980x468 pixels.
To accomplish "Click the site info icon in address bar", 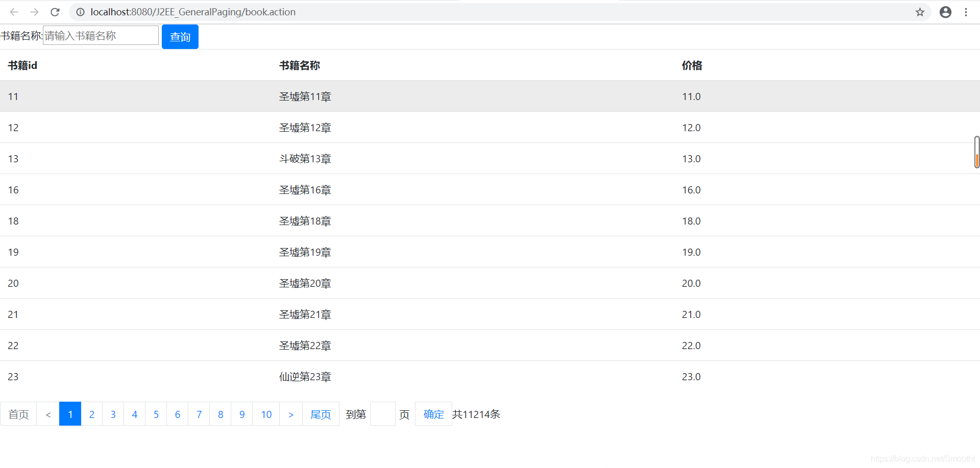I will 80,12.
